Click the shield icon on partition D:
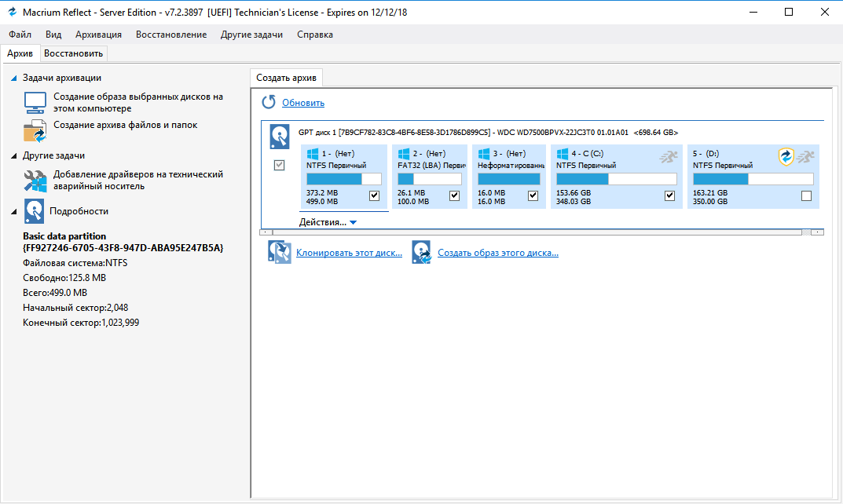This screenshot has height=504, width=843. coord(786,156)
